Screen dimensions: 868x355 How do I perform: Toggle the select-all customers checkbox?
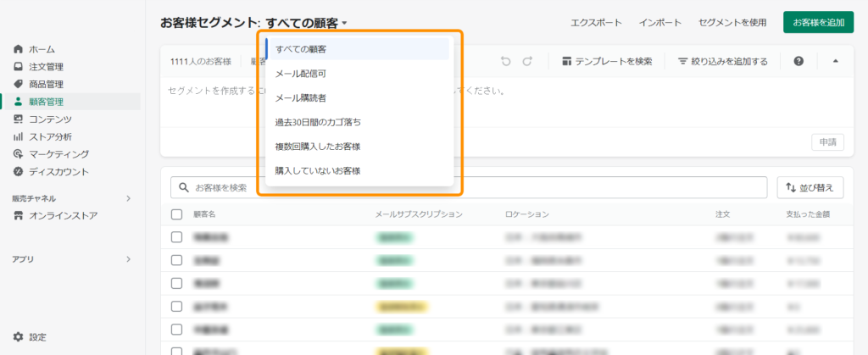click(x=176, y=214)
